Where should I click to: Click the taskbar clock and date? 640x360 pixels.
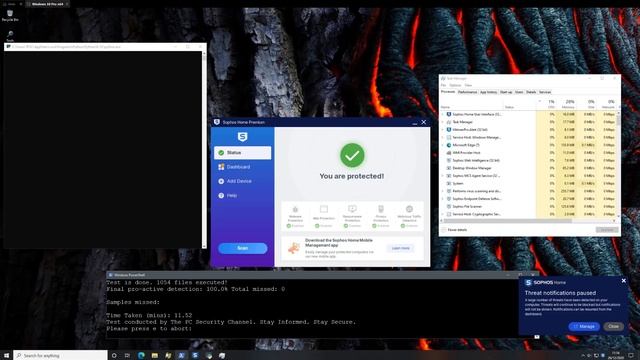616,356
